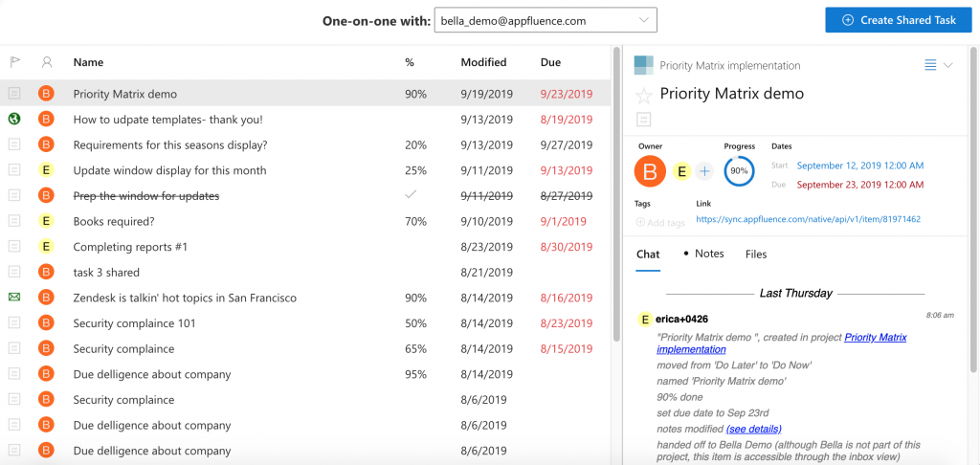
Task: Click note icon on Books required? row
Action: (14, 221)
